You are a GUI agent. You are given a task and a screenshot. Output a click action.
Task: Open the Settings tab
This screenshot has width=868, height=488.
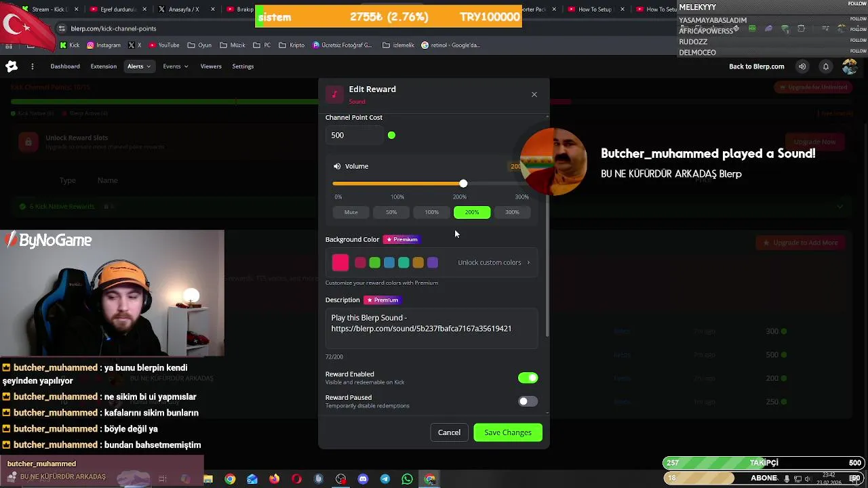point(243,66)
